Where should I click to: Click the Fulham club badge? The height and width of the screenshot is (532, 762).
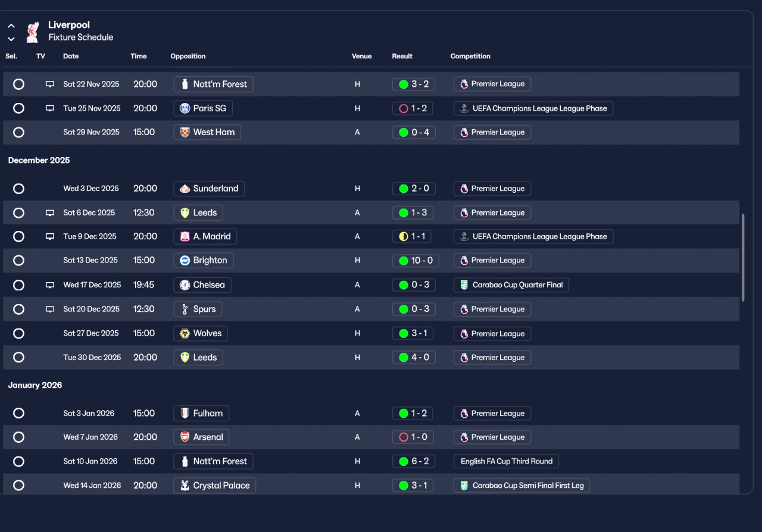coord(185,413)
